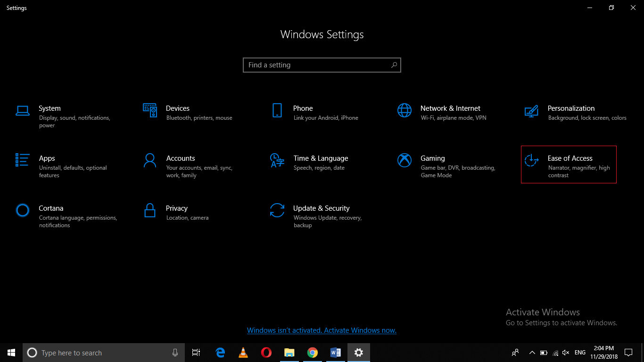Launch Microsoft Edge from the taskbar
This screenshot has width=644, height=362.
[220, 353]
